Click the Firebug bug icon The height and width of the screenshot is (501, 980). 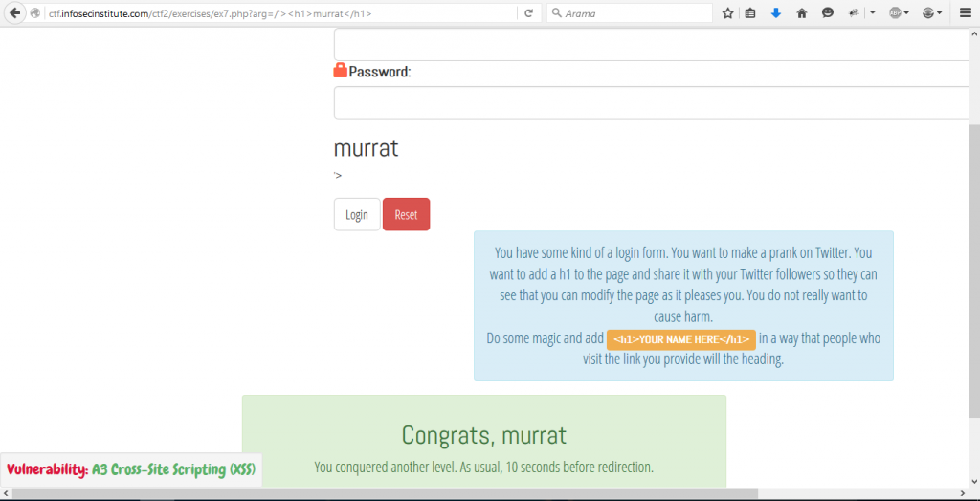coord(852,13)
